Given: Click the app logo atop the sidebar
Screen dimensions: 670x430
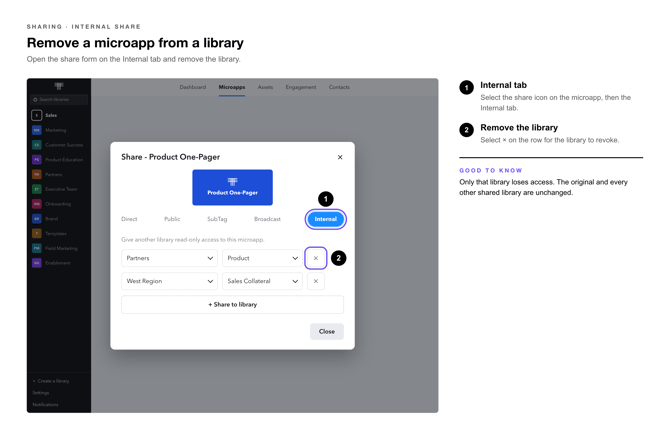Looking at the screenshot, I should (x=59, y=86).
